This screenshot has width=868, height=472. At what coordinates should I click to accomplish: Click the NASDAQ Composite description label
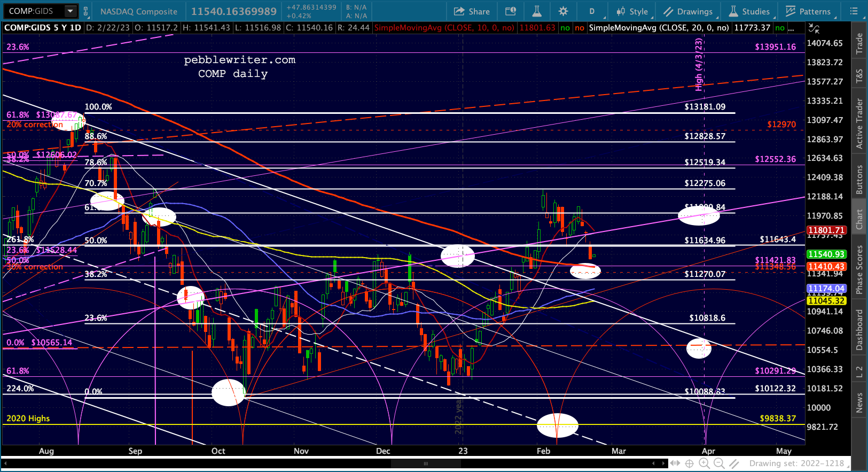139,11
